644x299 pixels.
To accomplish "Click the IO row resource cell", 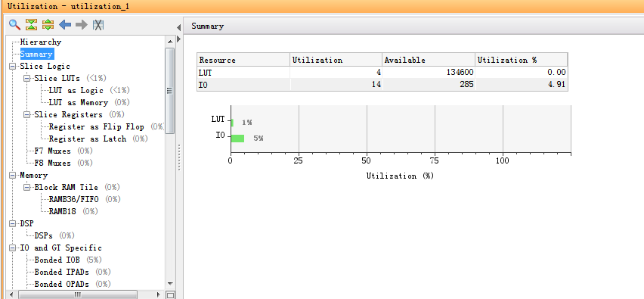I will tap(243, 84).
